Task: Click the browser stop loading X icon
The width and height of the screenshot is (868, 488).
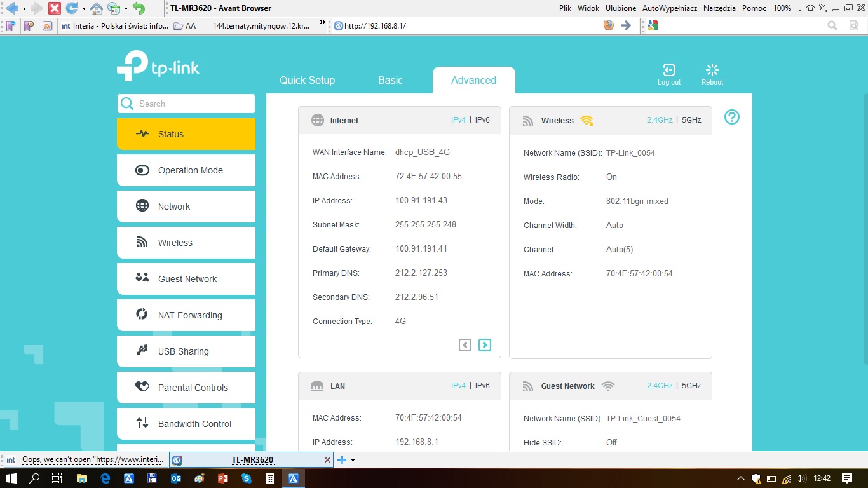Action: point(55,8)
